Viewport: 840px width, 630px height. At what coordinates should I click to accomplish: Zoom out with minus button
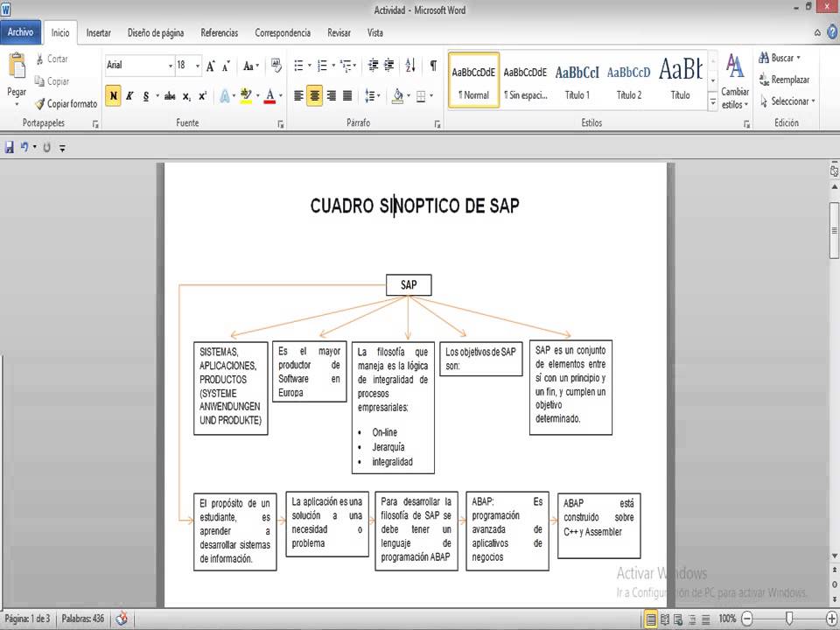tap(747, 619)
